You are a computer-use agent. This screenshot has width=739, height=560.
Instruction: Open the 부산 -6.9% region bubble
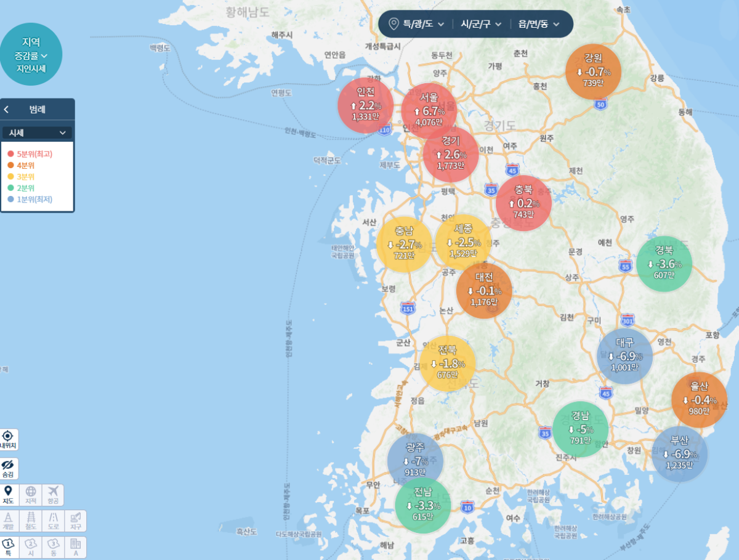click(679, 454)
